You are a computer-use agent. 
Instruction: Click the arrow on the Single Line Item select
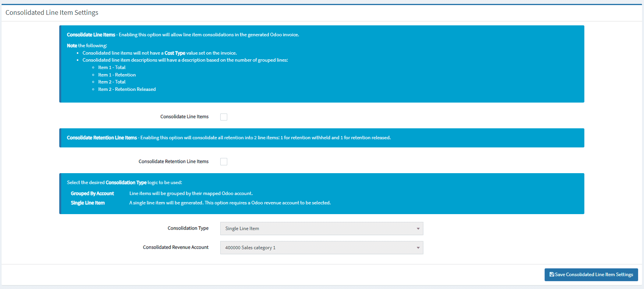418,229
